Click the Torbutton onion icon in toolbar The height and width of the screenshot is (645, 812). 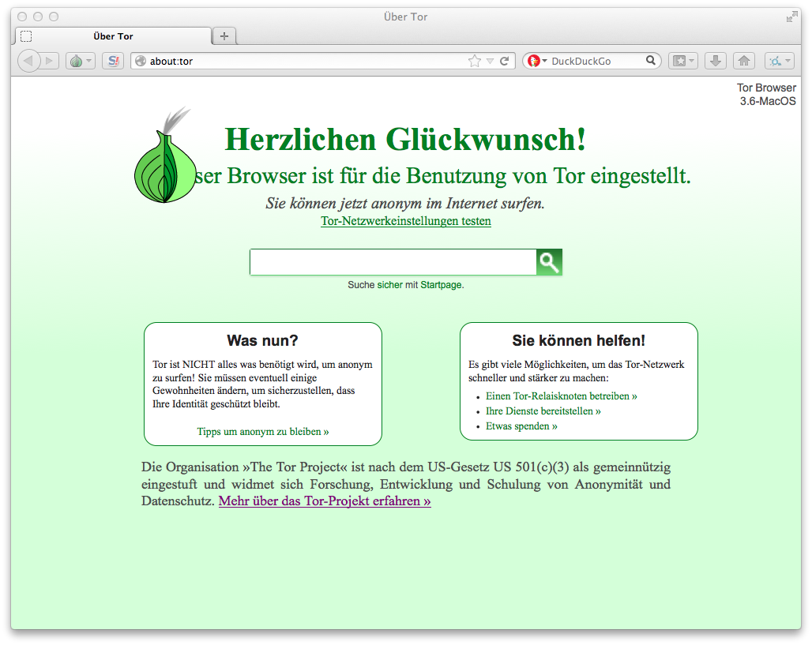click(77, 61)
